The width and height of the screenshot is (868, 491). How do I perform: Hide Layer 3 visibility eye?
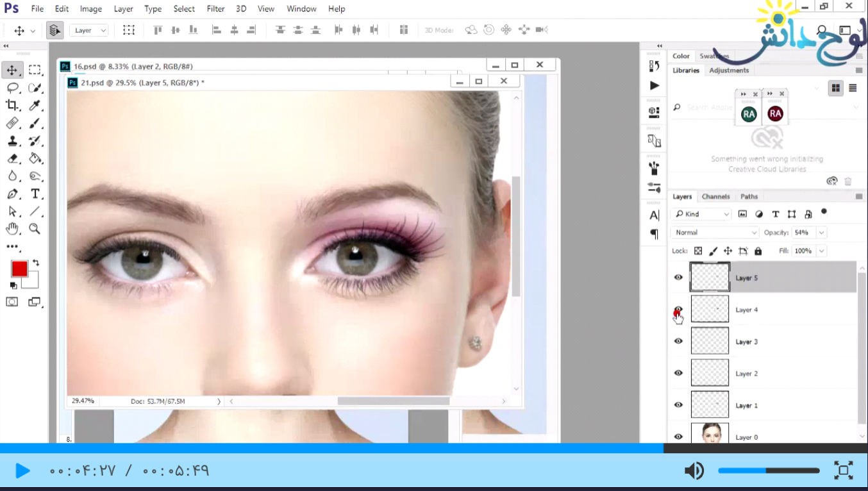coord(678,341)
